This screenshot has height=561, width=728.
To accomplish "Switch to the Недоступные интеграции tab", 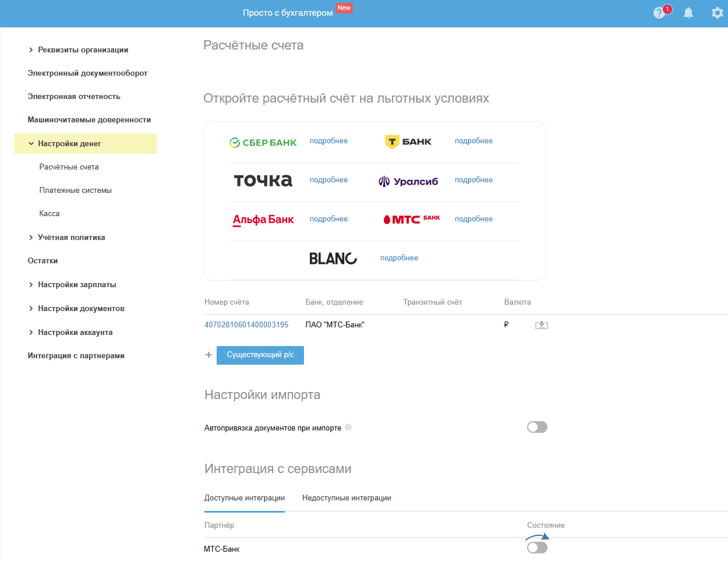I will [x=347, y=498].
